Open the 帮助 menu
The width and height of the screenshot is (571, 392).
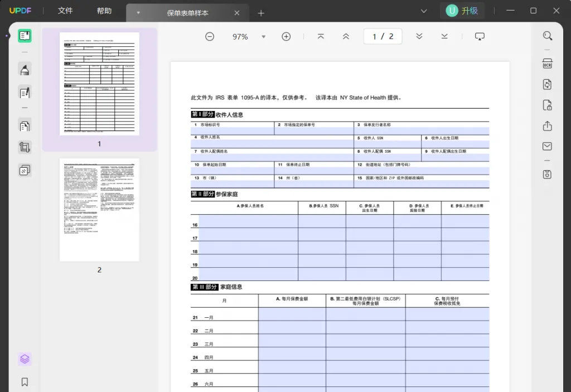click(104, 11)
